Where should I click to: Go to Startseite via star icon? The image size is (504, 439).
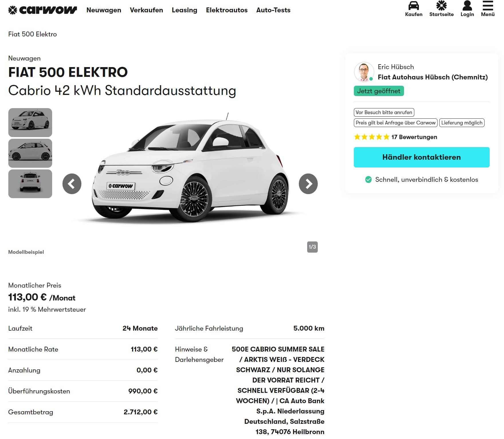click(x=441, y=5)
